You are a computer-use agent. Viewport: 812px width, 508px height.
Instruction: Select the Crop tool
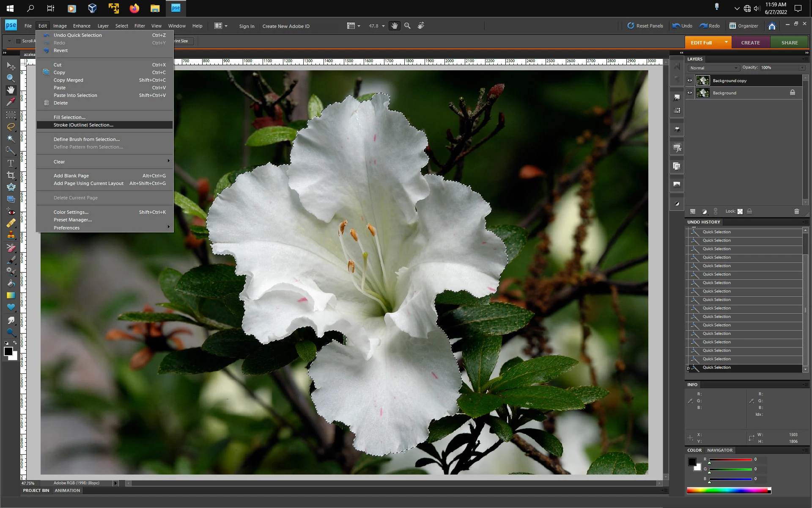11,175
